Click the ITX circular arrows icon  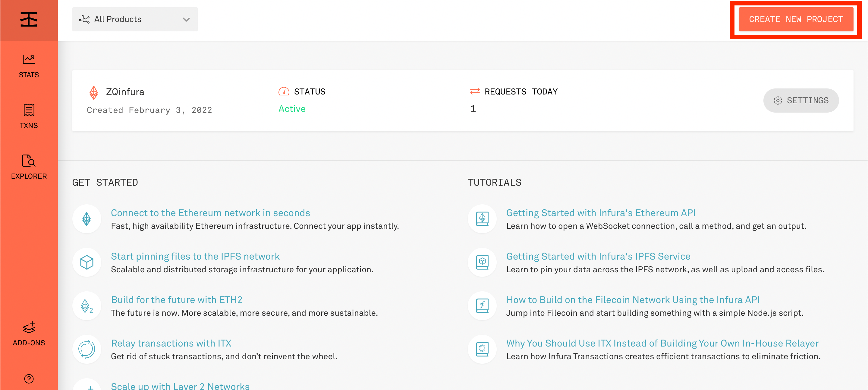pyautogui.click(x=86, y=349)
